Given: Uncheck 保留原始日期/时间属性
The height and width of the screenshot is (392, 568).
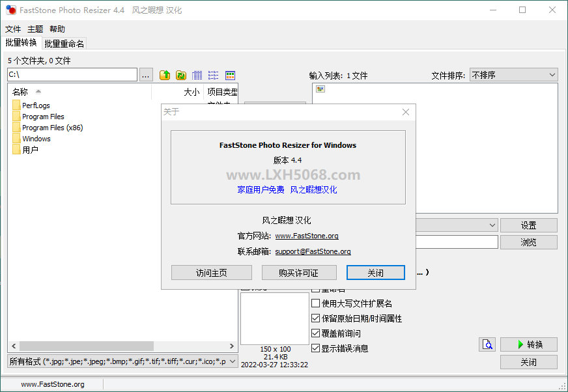Looking at the screenshot, I should click(315, 318).
